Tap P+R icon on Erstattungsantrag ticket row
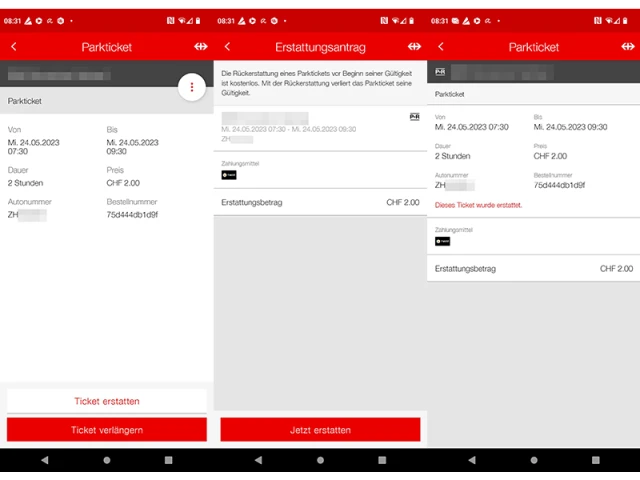Viewport: 640px width, 480px height. tap(415, 117)
